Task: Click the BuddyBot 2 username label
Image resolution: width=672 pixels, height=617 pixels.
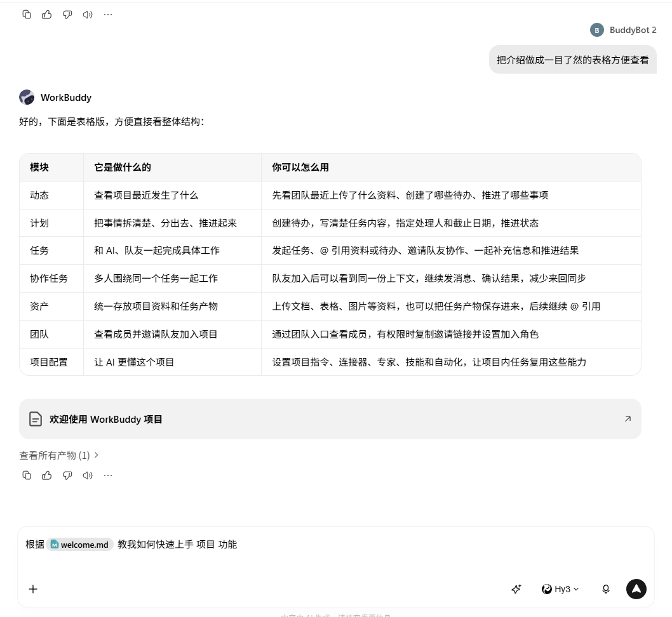Action: [x=633, y=30]
